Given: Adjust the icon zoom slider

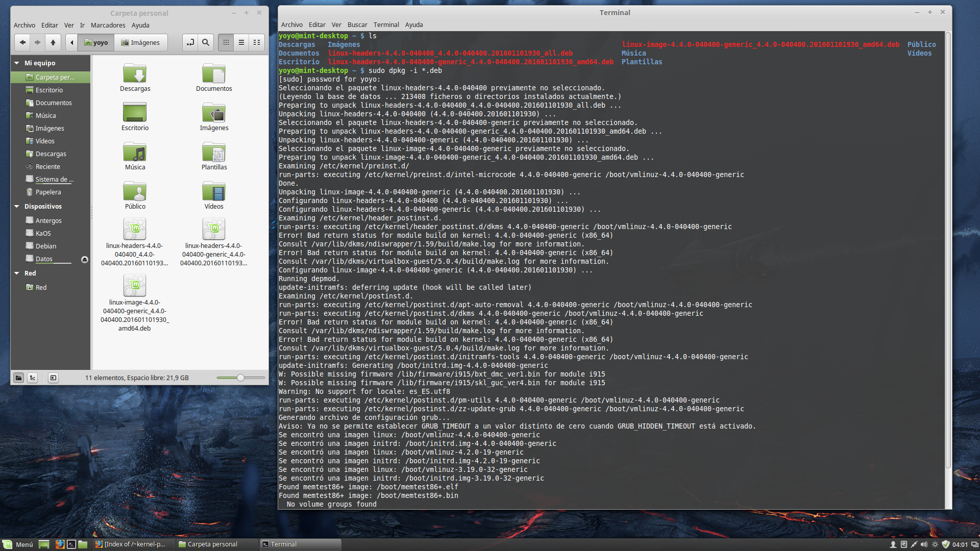Looking at the screenshot, I should (x=240, y=378).
